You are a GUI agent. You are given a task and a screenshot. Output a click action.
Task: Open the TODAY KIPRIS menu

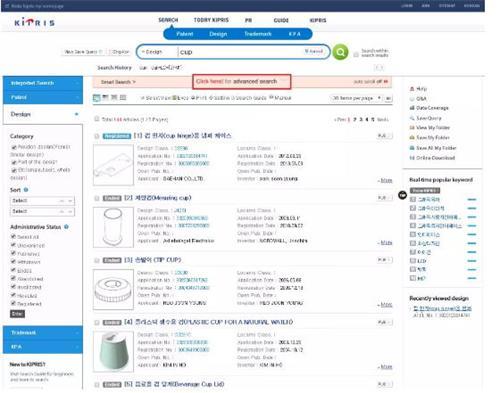[x=211, y=20]
